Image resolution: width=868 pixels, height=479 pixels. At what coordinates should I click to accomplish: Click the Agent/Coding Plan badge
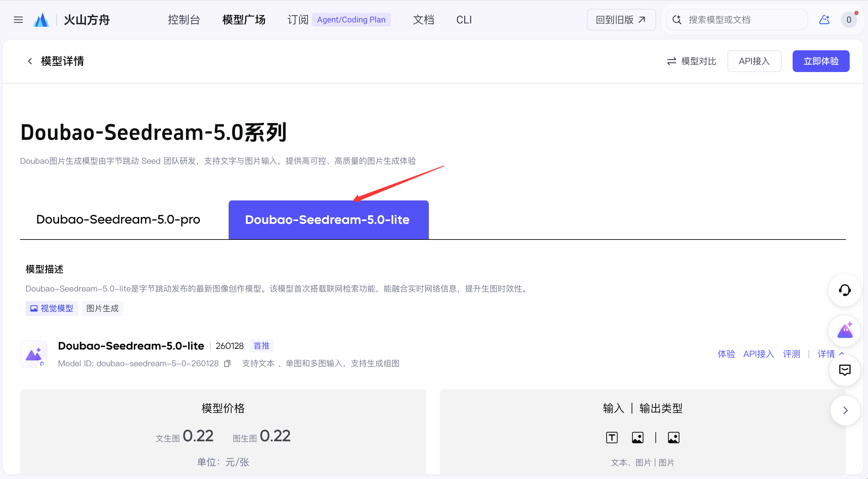[351, 20]
